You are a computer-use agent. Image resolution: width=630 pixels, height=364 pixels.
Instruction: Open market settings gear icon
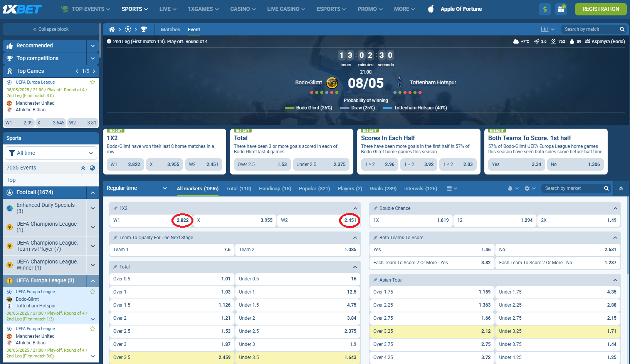(x=527, y=188)
